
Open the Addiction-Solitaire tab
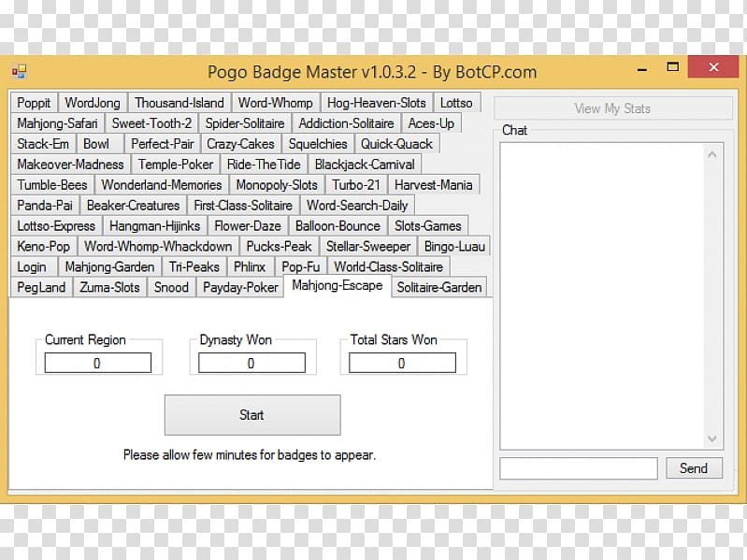(346, 123)
